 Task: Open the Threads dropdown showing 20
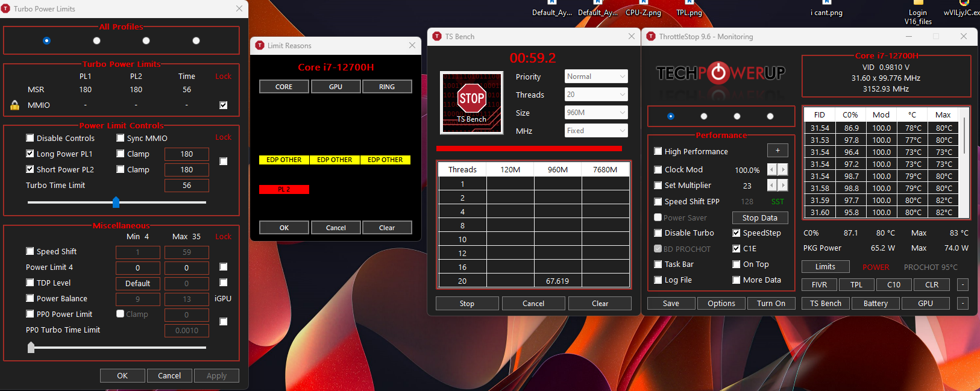click(x=596, y=95)
